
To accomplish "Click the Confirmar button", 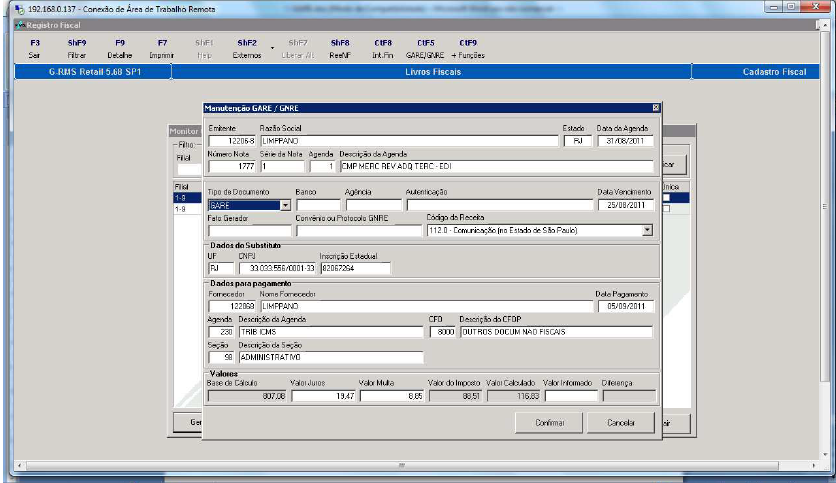I will [549, 423].
